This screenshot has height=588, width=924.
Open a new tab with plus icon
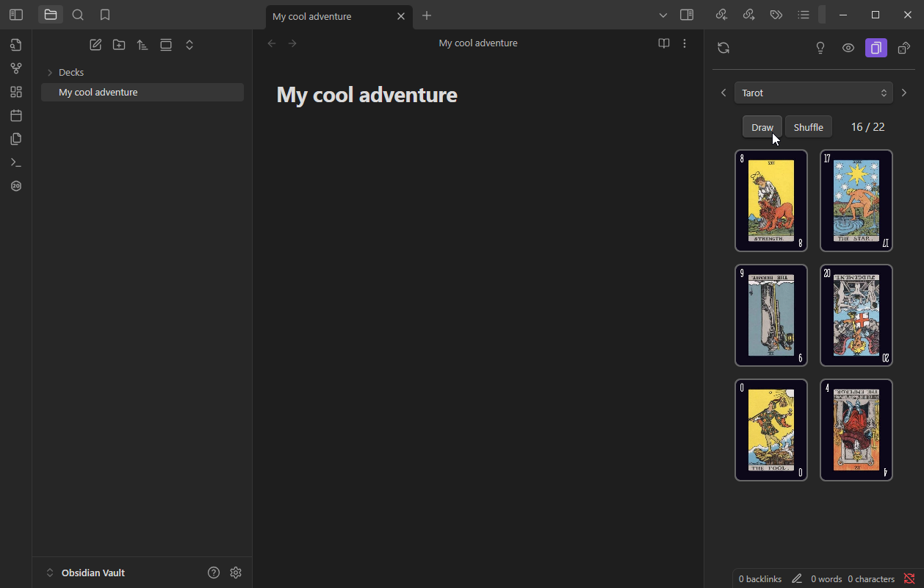coord(427,15)
